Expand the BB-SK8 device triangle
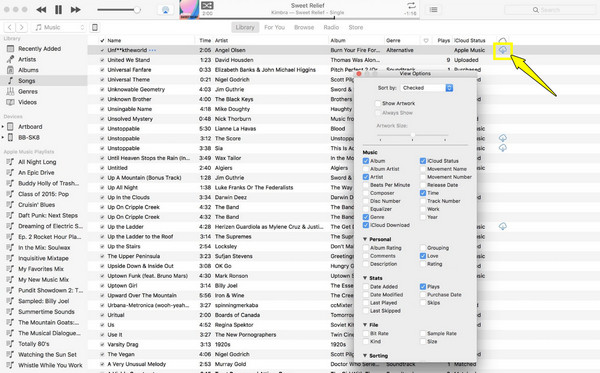Screen dimensions: 600x373 pos(3,137)
